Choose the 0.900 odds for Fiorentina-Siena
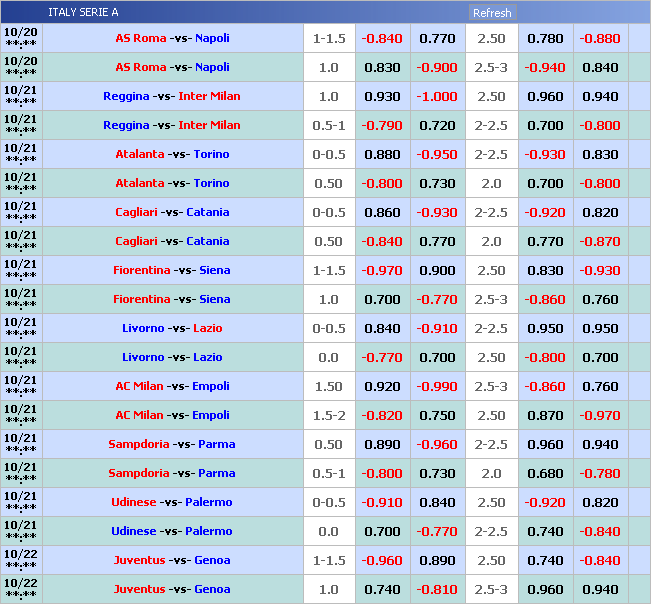Viewport: 651px width, 604px height. pos(437,270)
